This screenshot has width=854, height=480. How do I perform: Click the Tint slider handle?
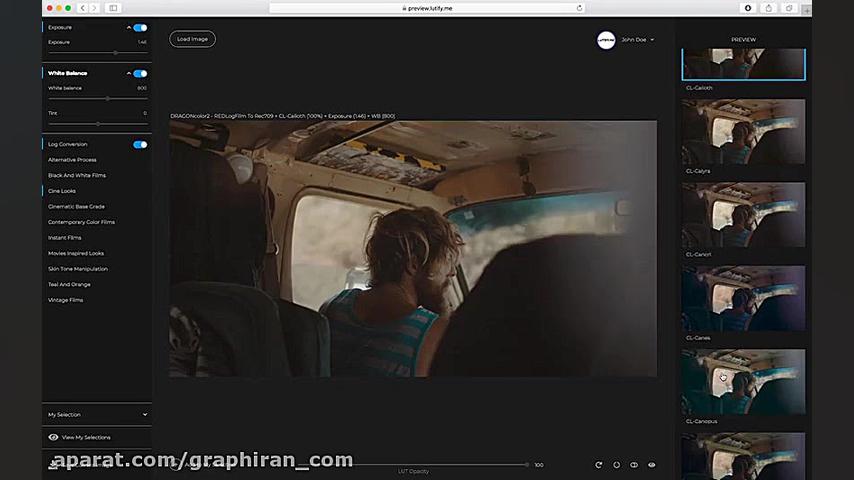pyautogui.click(x=98, y=124)
